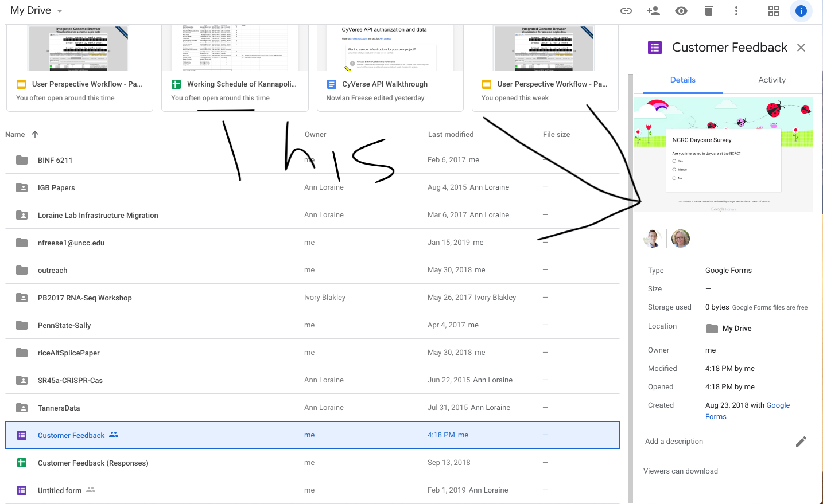Close the Customer Feedback details panel
Screen dimensions: 823x504
click(801, 48)
